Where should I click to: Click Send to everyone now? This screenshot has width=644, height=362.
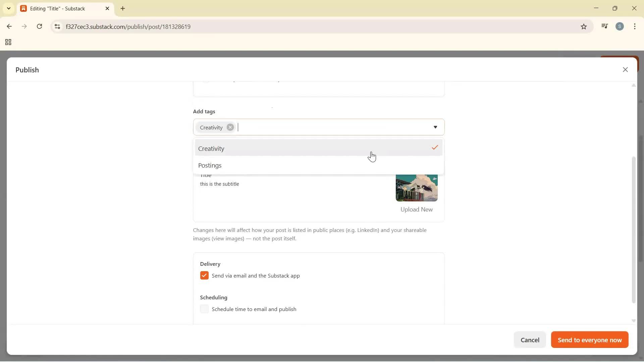click(589, 340)
